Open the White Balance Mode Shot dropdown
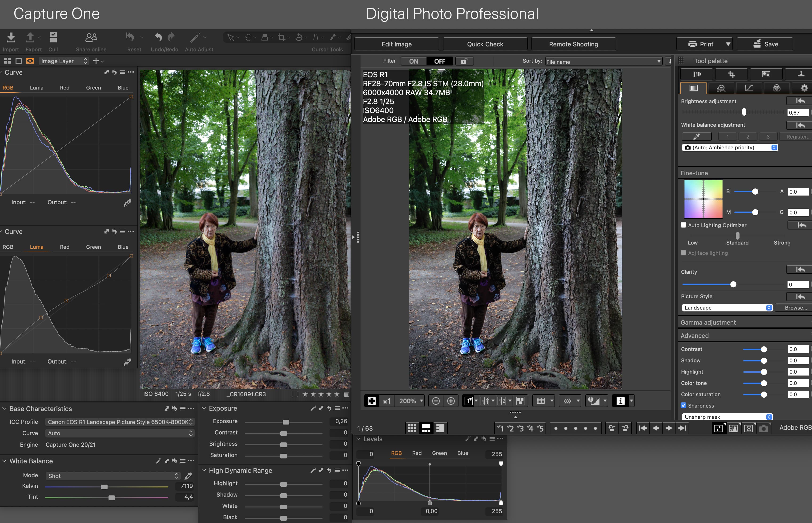Screen dimensions: 812x523 pos(113,476)
